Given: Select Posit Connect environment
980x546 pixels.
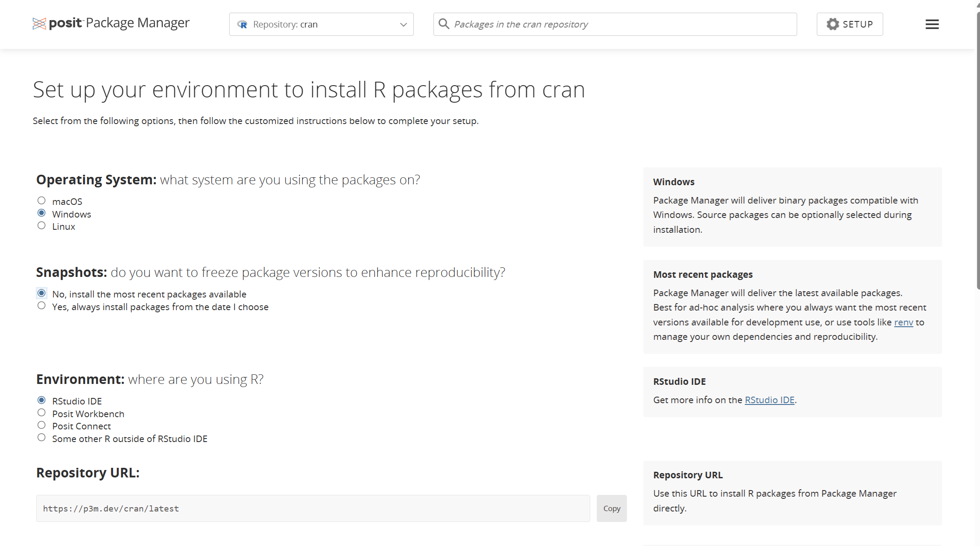Looking at the screenshot, I should [x=41, y=425].
